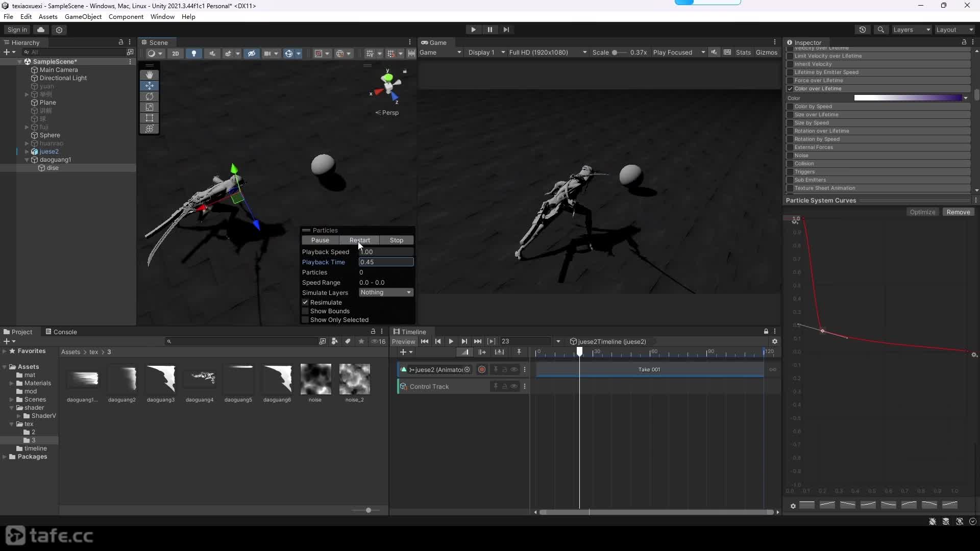This screenshot has width=980, height=551.
Task: Select the Transform tool in Scene toolbar
Action: pyautogui.click(x=149, y=129)
